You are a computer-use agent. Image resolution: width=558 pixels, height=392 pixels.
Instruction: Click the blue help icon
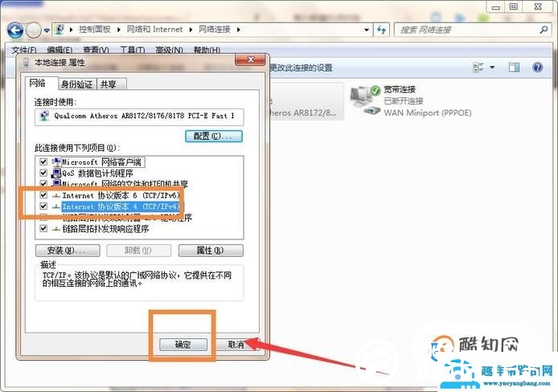coord(537,67)
